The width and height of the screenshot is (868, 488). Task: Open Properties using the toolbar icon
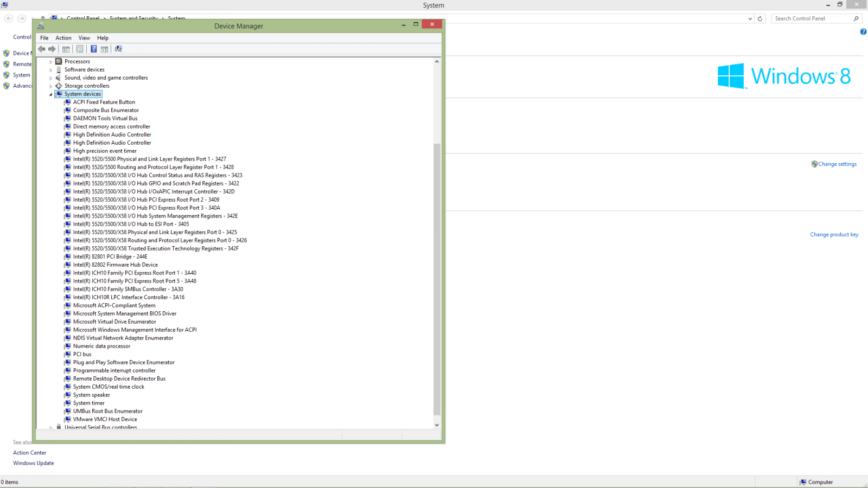click(x=80, y=49)
